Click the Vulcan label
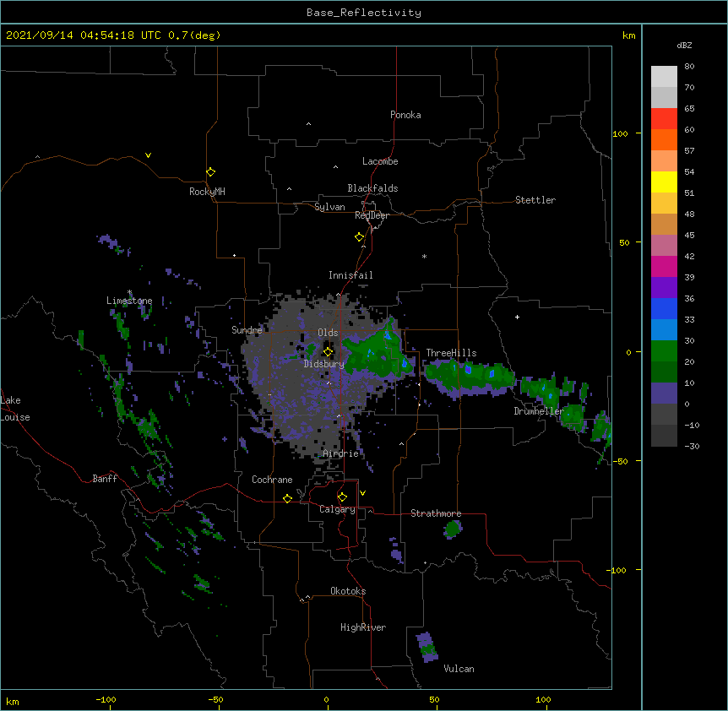728x711 pixels. coord(459,669)
